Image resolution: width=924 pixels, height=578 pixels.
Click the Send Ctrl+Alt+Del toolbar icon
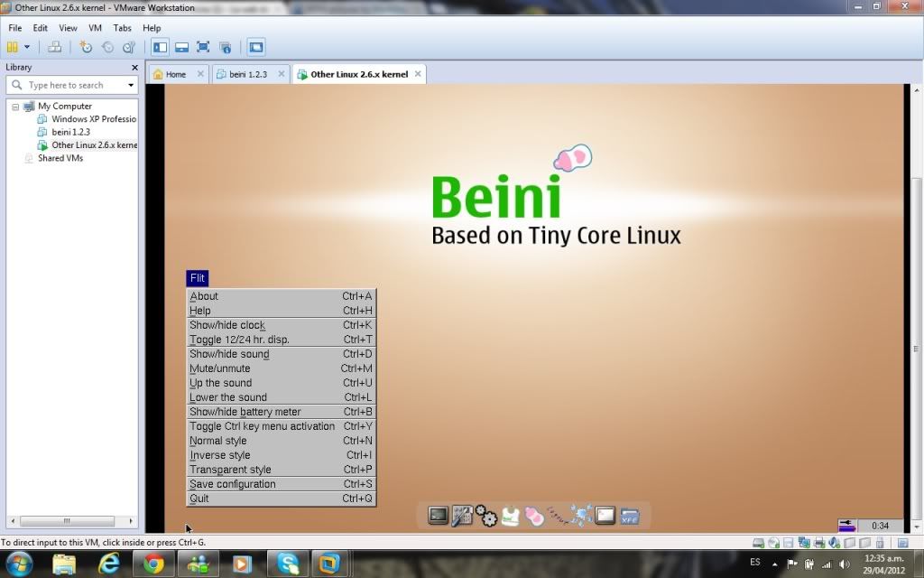tap(55, 47)
